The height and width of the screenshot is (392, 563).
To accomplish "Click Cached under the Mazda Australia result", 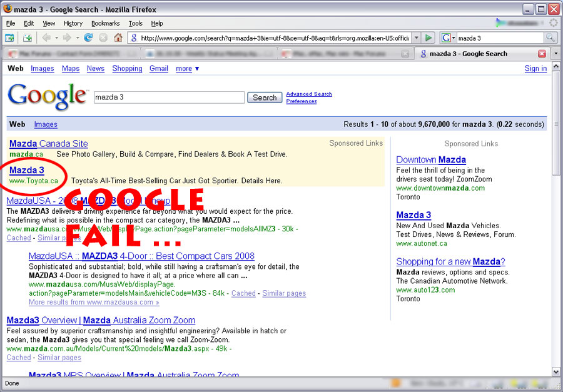I will 19,358.
